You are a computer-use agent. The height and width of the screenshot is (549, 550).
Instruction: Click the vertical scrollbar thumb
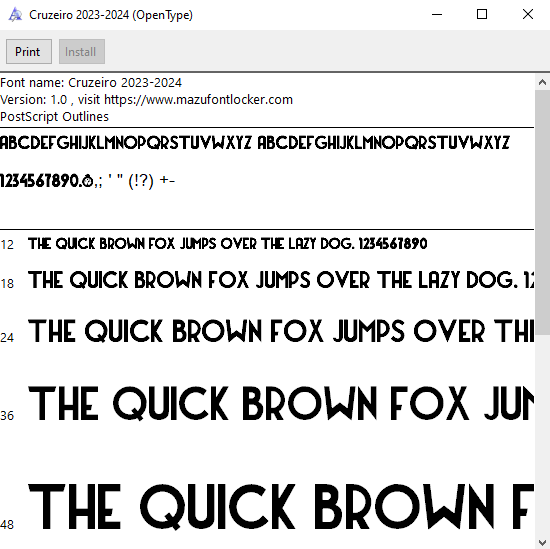point(542,213)
